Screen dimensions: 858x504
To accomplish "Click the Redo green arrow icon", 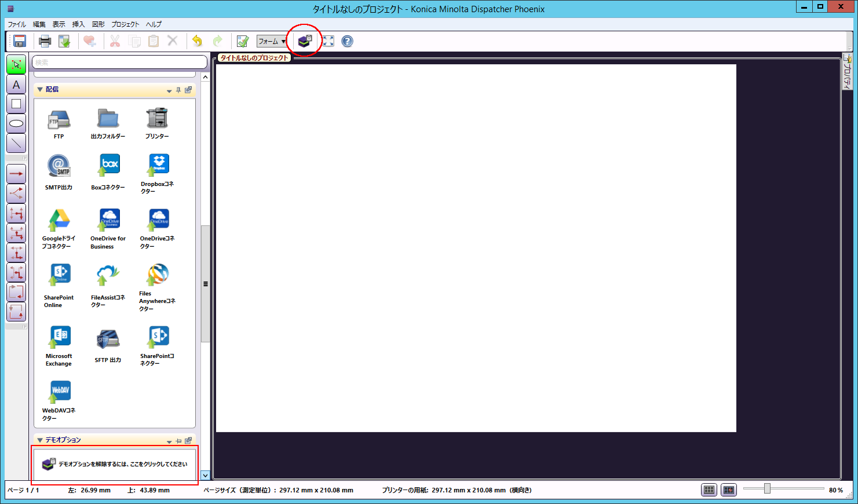I will [x=218, y=41].
